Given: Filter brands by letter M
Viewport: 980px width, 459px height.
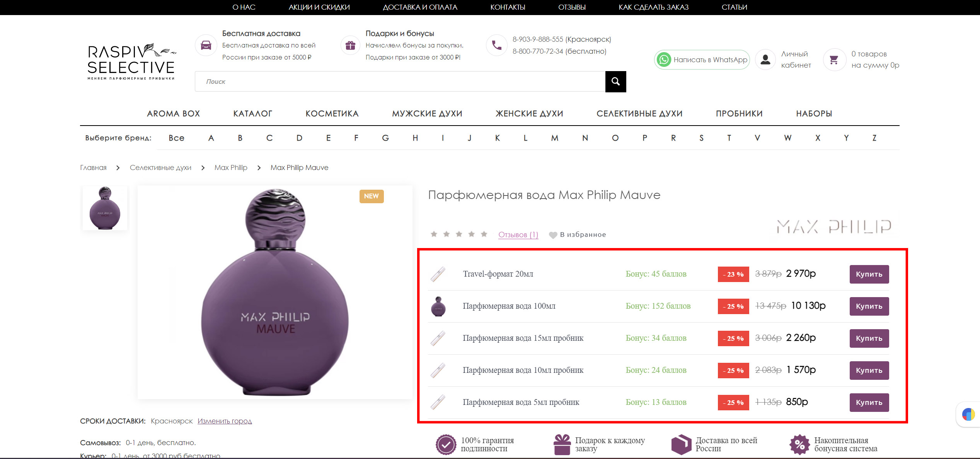Looking at the screenshot, I should tap(555, 138).
